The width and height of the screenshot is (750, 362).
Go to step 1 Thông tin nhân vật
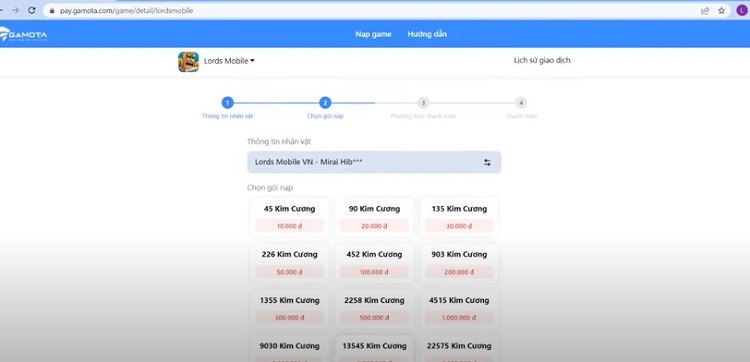[228, 103]
